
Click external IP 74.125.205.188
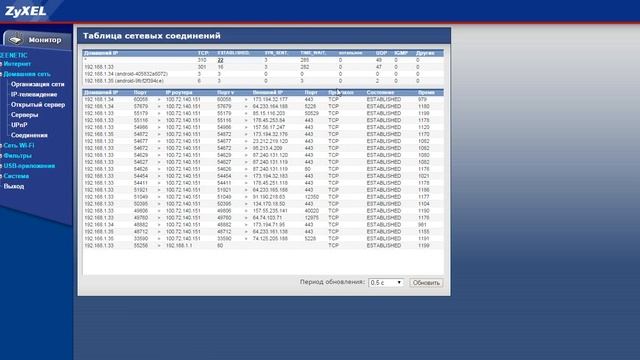coord(270,238)
